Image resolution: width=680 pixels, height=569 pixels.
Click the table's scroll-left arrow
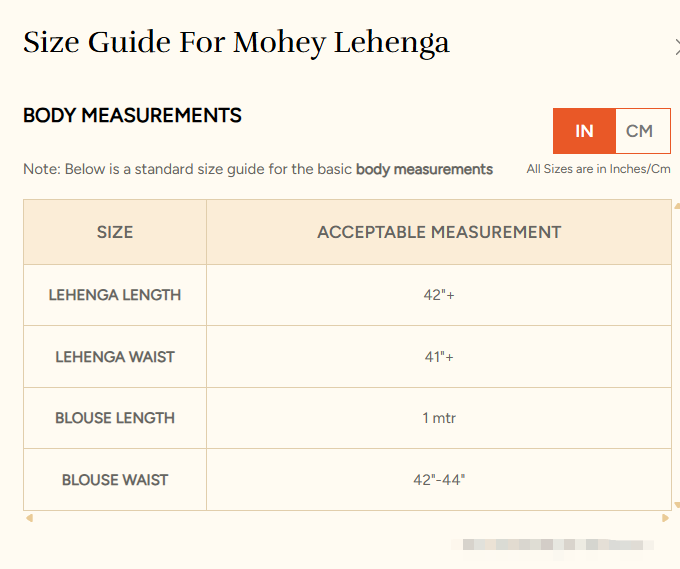tap(29, 518)
